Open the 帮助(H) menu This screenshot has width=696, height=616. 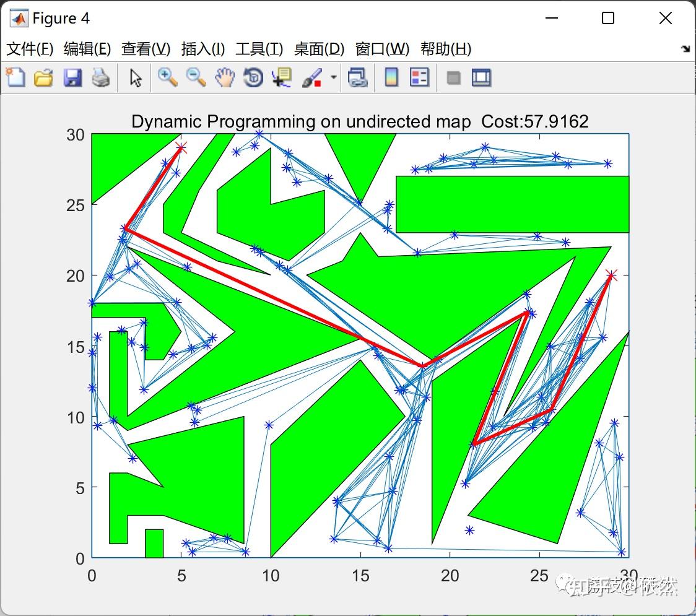pos(446,49)
